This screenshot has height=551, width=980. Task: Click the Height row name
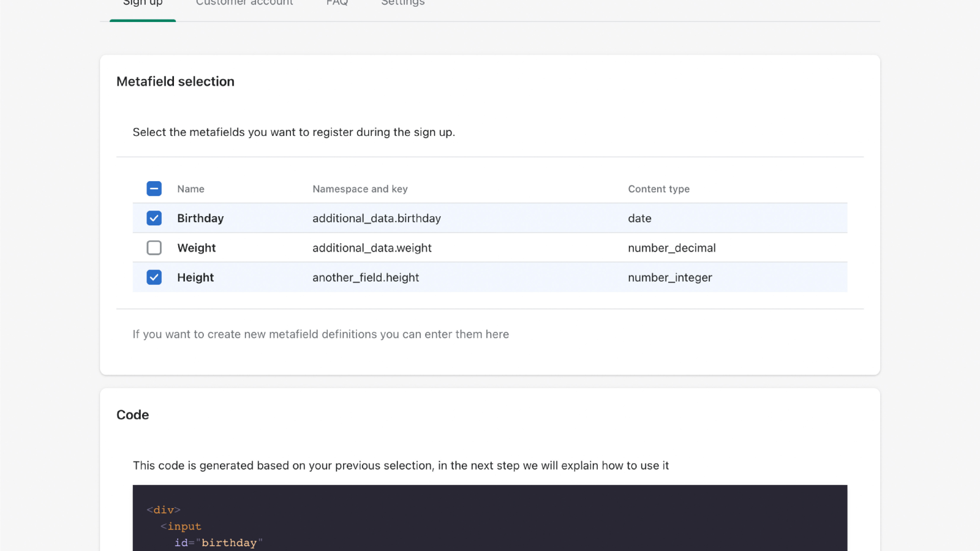pos(195,277)
